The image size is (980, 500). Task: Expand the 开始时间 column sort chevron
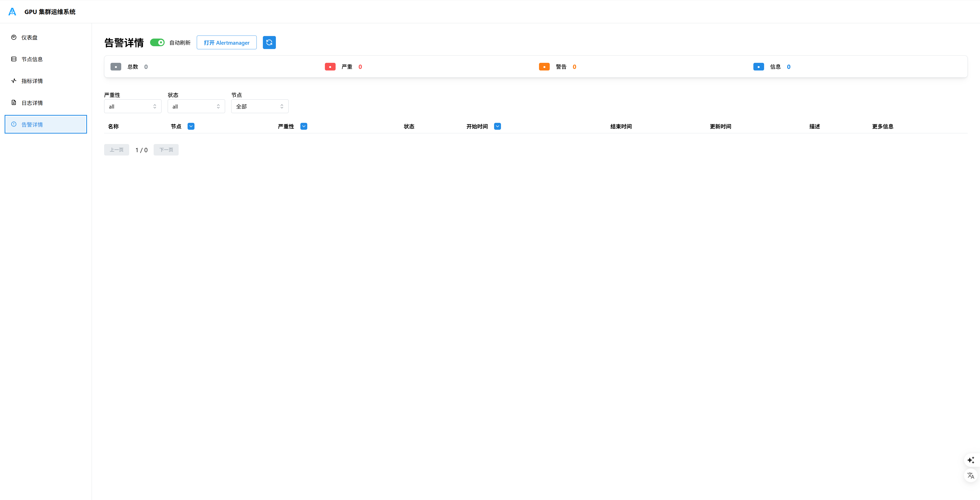click(x=497, y=126)
